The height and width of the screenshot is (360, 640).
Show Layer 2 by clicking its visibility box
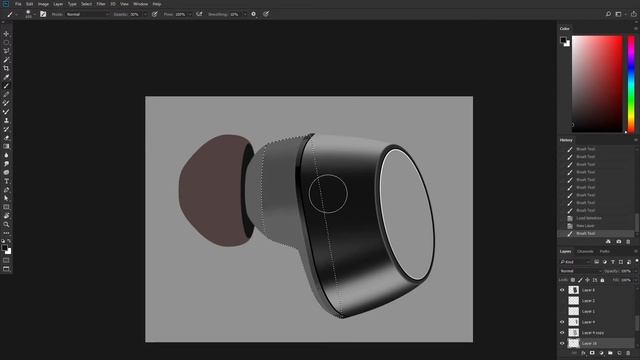562,300
